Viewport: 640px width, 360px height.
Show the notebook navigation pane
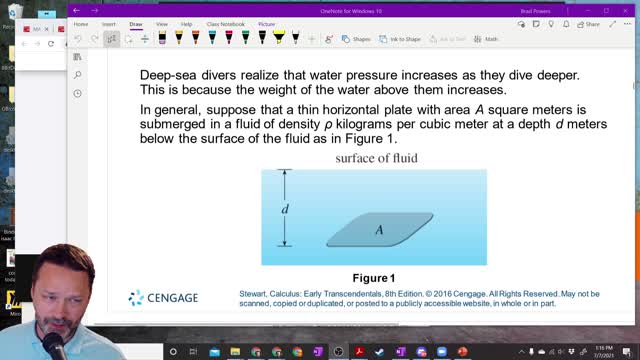(x=78, y=57)
